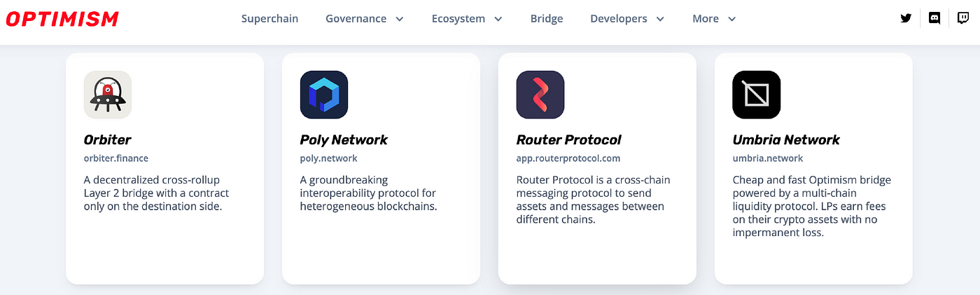Click the Orbiter UFO logo icon
Image resolution: width=980 pixels, height=295 pixels.
[108, 95]
